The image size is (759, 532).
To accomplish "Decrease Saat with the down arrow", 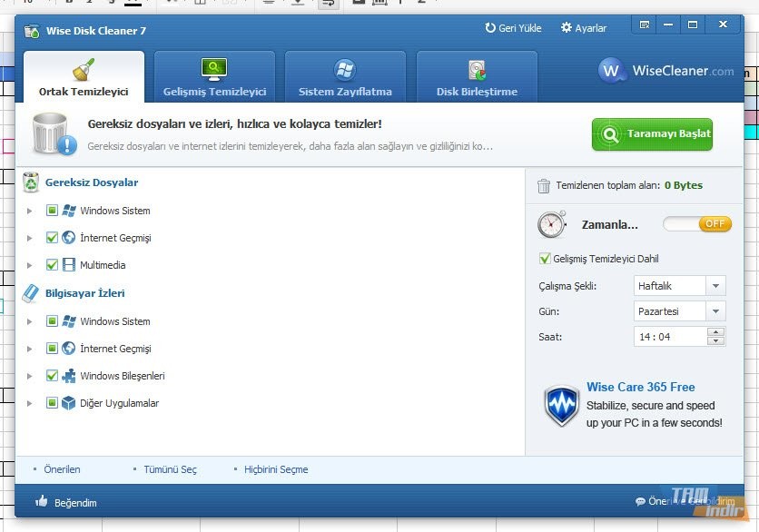I will (x=715, y=341).
